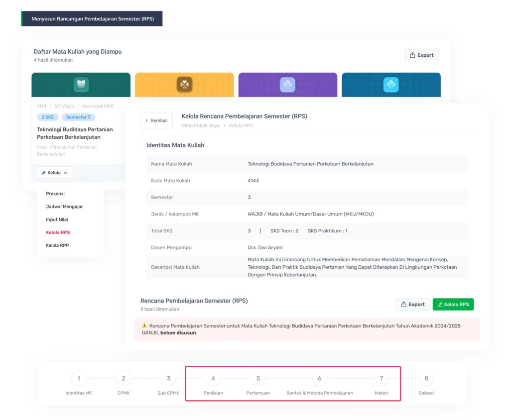The width and height of the screenshot is (510, 420).
Task: Click the Kode Mata Kuliah value 4143
Action: click(254, 181)
